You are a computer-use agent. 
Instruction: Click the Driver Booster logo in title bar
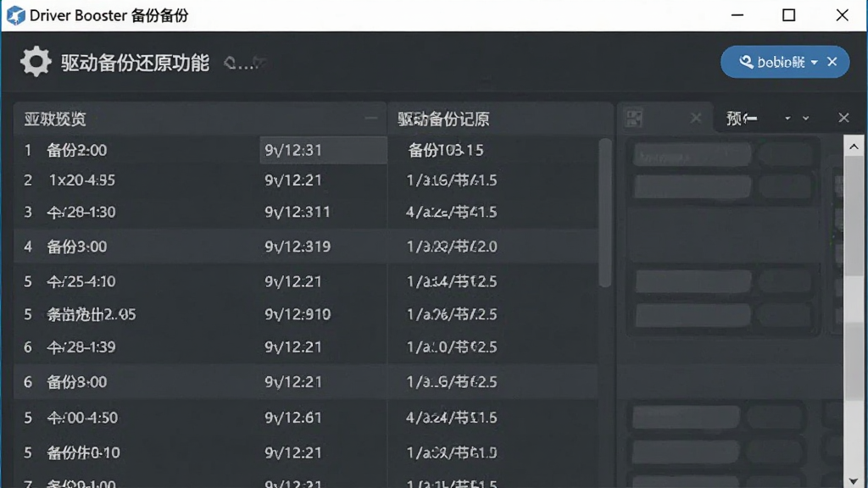pos(15,15)
